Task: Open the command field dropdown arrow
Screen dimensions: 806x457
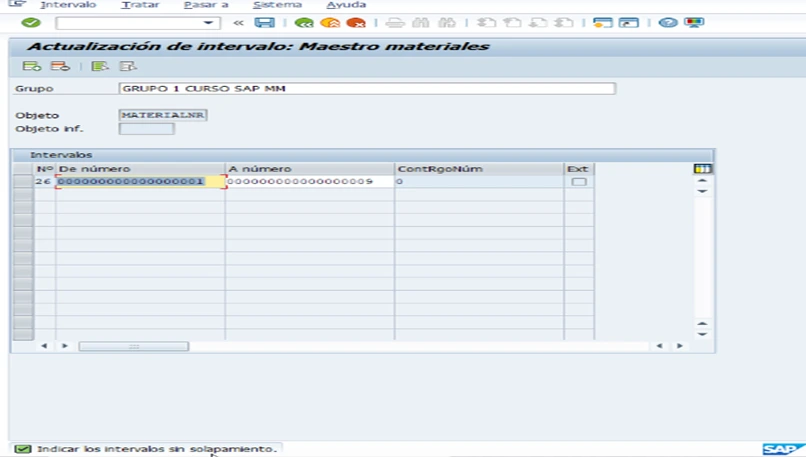Action: pos(208,23)
